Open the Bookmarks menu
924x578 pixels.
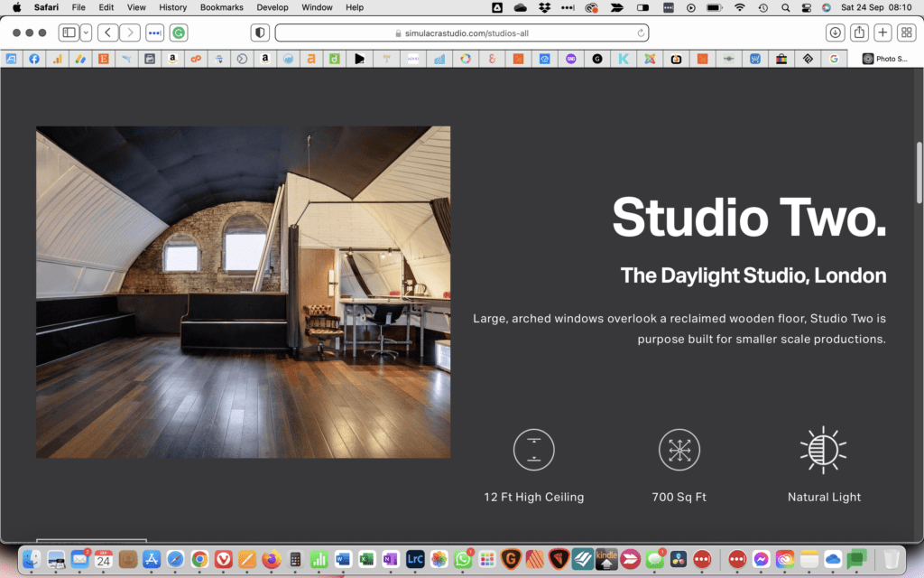pos(222,7)
